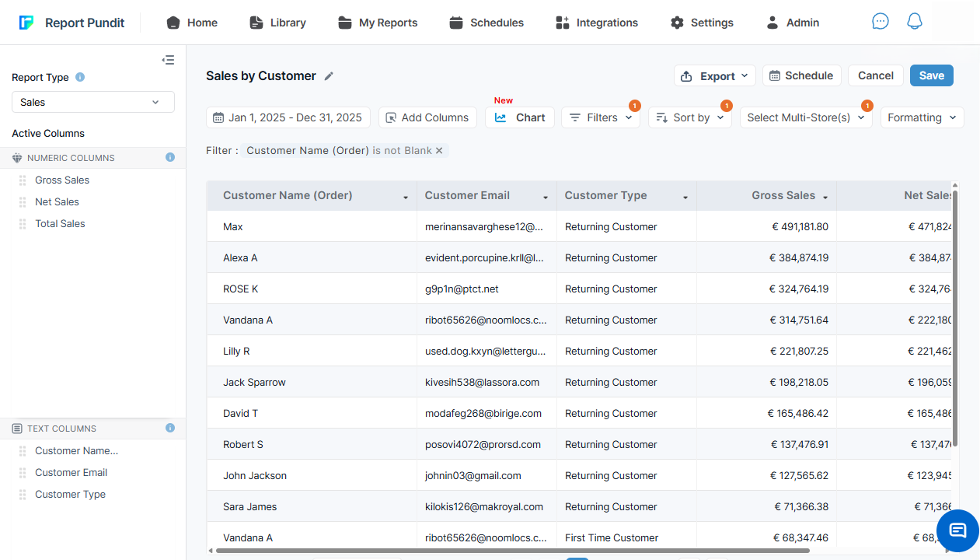980x560 pixels.
Task: Click the g9p1n@ptct.net email cell
Action: click(x=487, y=289)
